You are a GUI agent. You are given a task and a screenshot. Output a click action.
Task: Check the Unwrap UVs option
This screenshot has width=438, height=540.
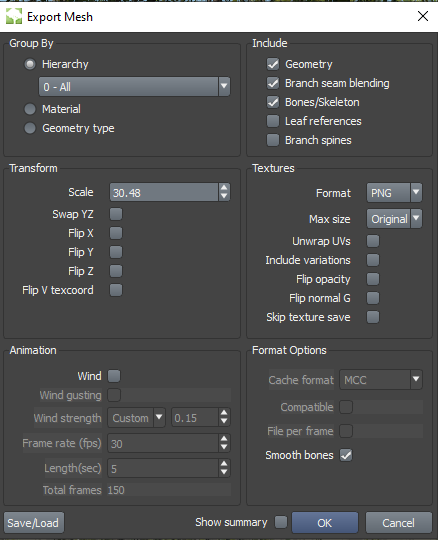point(373,241)
